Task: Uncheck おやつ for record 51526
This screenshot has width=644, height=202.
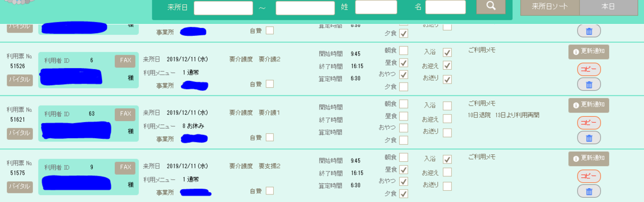Action: [x=404, y=74]
